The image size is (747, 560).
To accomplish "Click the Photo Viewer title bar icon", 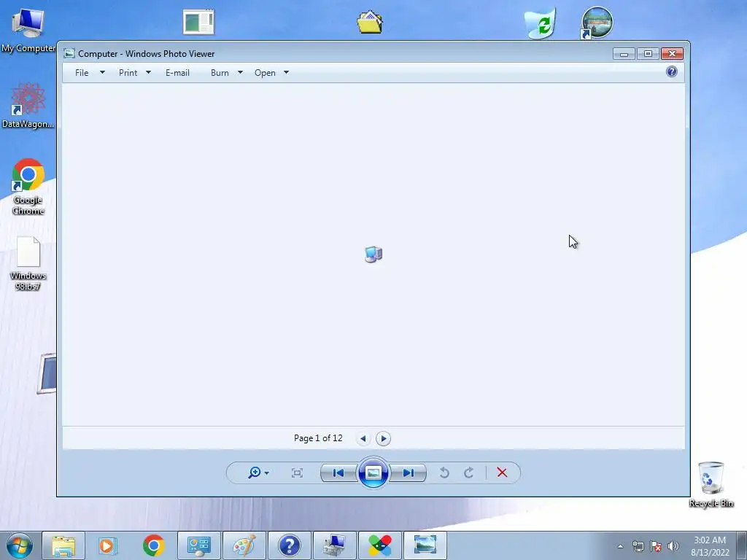I will click(x=69, y=53).
